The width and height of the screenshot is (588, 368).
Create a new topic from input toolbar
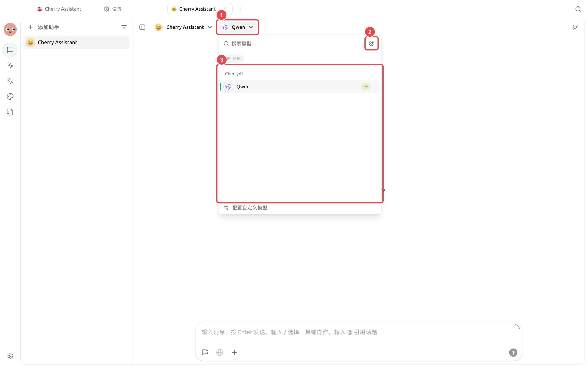[x=205, y=352]
